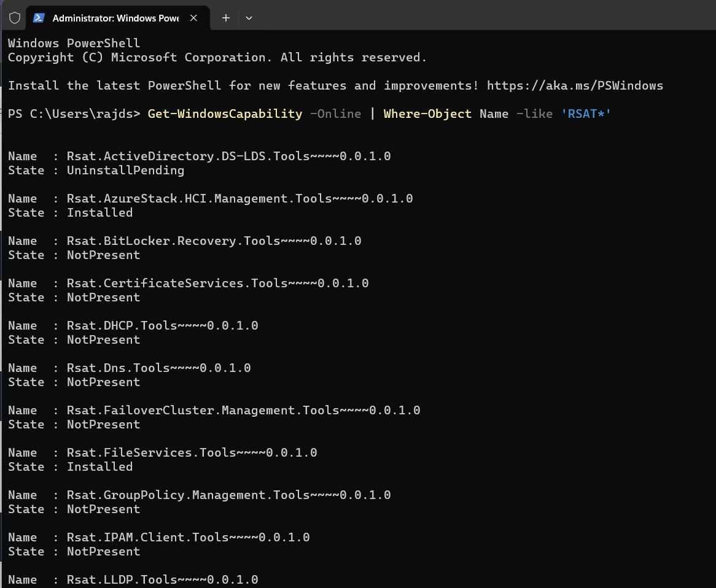Click the administrator shield icon
Screen dimensions: 716x588
click(15, 18)
